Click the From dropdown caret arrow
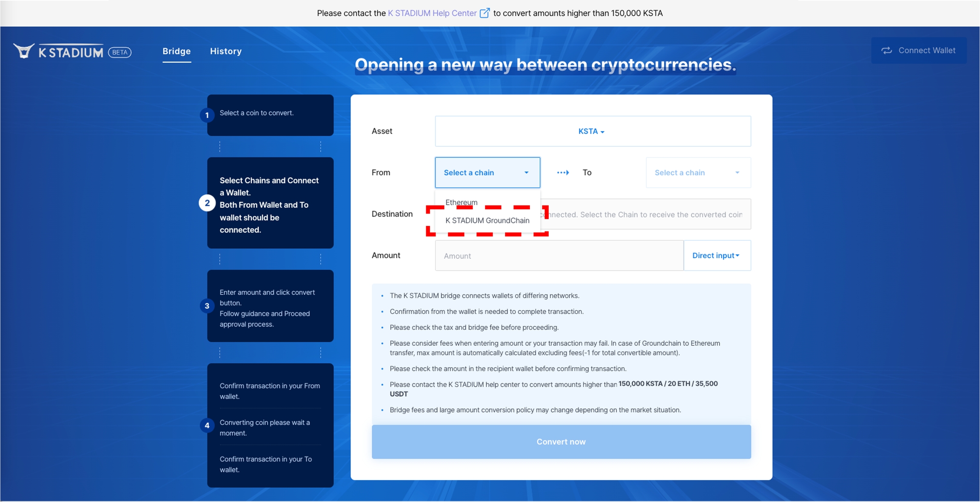 click(x=526, y=173)
